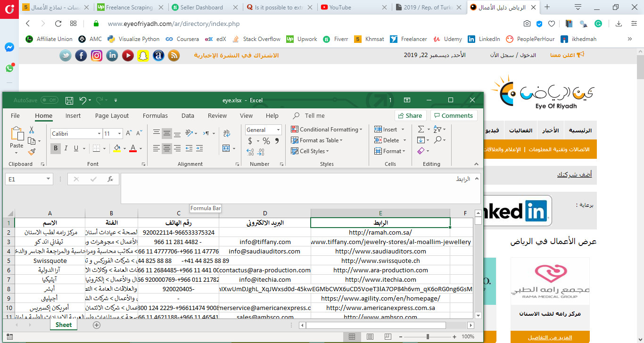The image size is (644, 343).
Task: Click the Comments button in Excel
Action: point(453,115)
